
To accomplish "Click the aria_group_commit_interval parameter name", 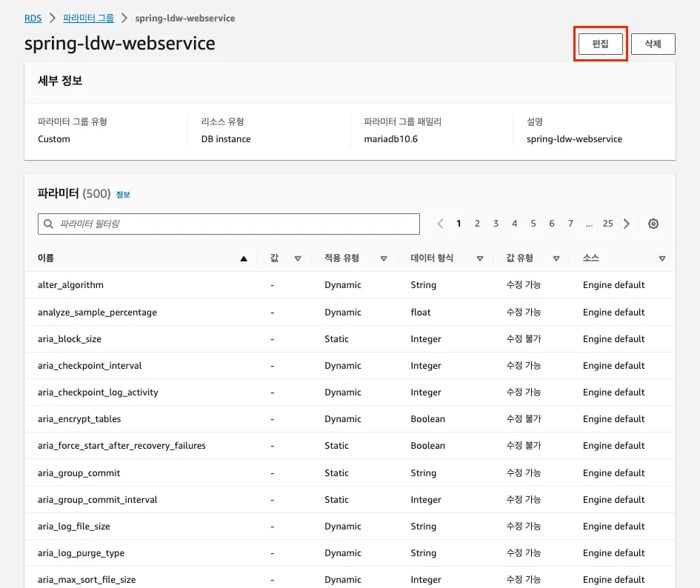I will [97, 500].
